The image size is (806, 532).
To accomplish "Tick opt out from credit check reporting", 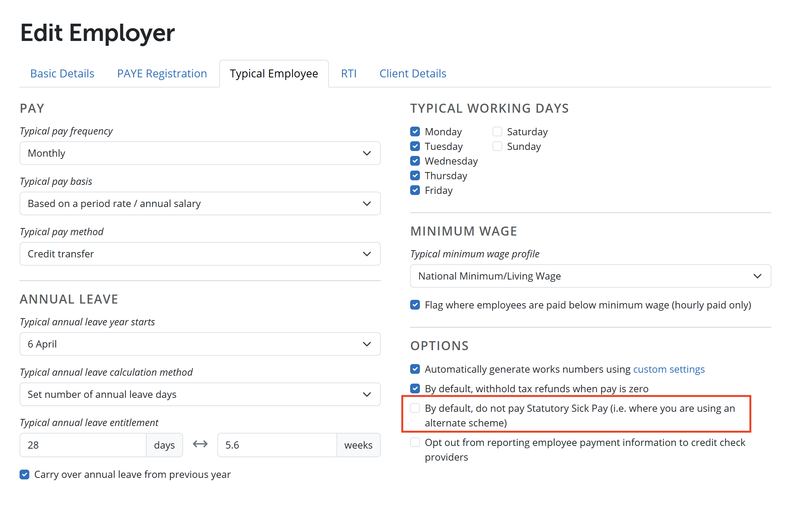I will [x=415, y=442].
